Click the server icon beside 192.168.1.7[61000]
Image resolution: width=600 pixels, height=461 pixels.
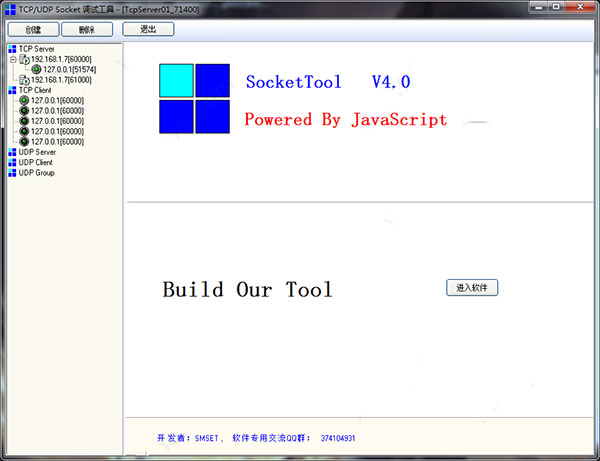click(x=24, y=80)
